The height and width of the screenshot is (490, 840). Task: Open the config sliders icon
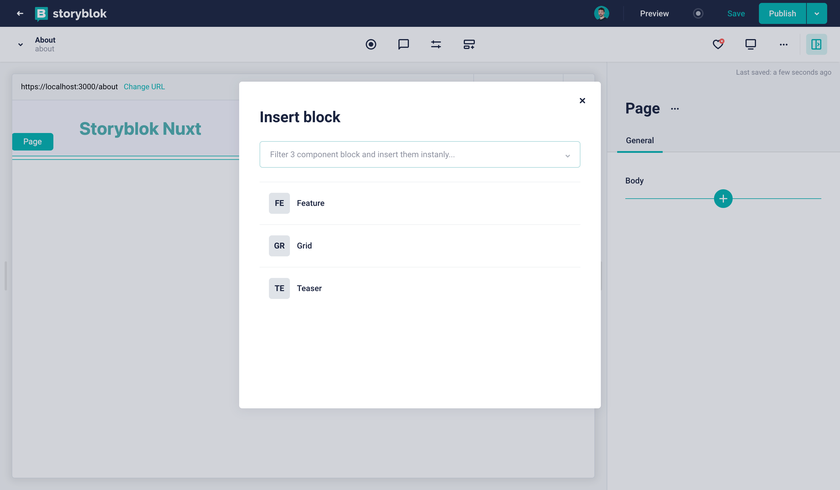point(436,44)
